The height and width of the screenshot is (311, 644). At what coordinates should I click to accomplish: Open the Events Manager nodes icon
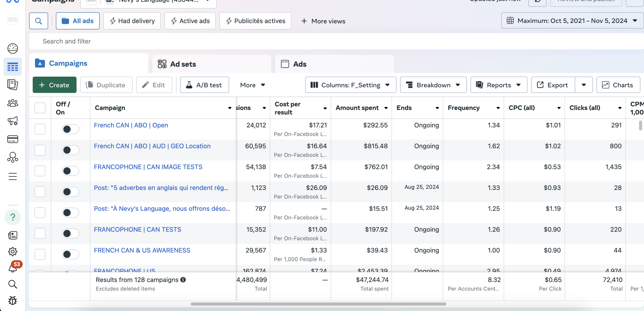[x=13, y=158]
